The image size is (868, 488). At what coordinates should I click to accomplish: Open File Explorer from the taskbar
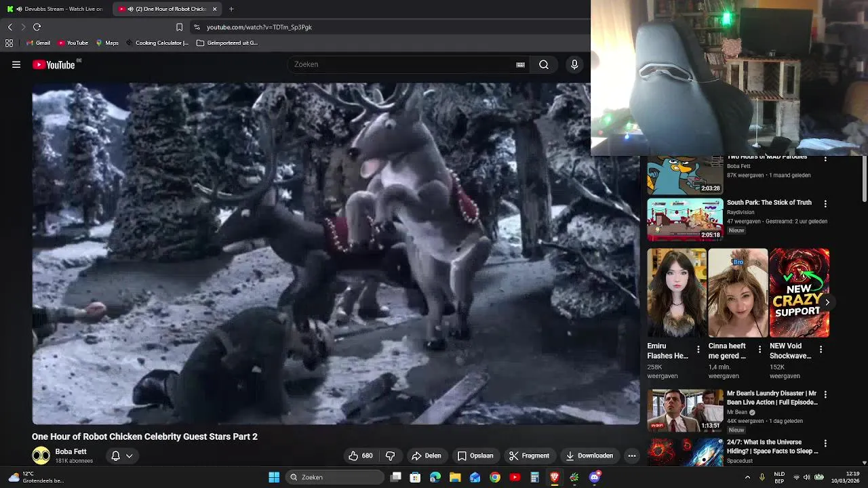click(455, 477)
